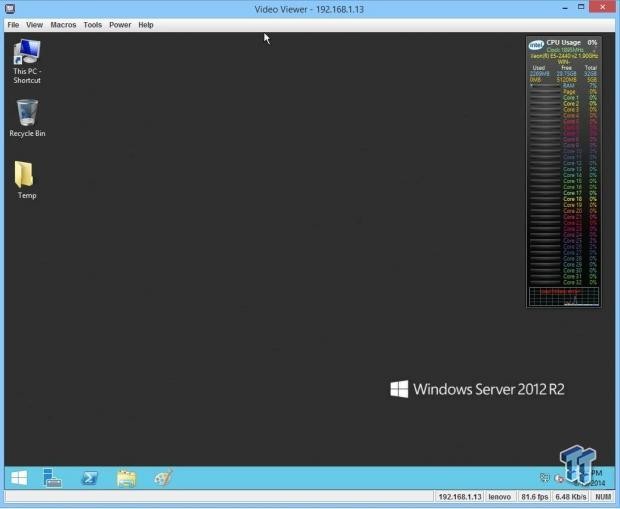Select the This PC - Shortcut desktop icon
This screenshot has width=620, height=509.
click(x=27, y=61)
